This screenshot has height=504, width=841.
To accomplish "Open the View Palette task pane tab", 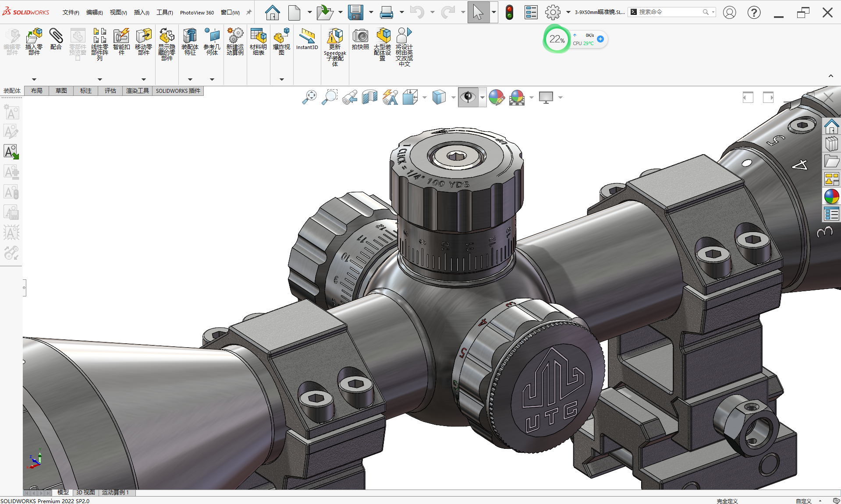I will [831, 179].
